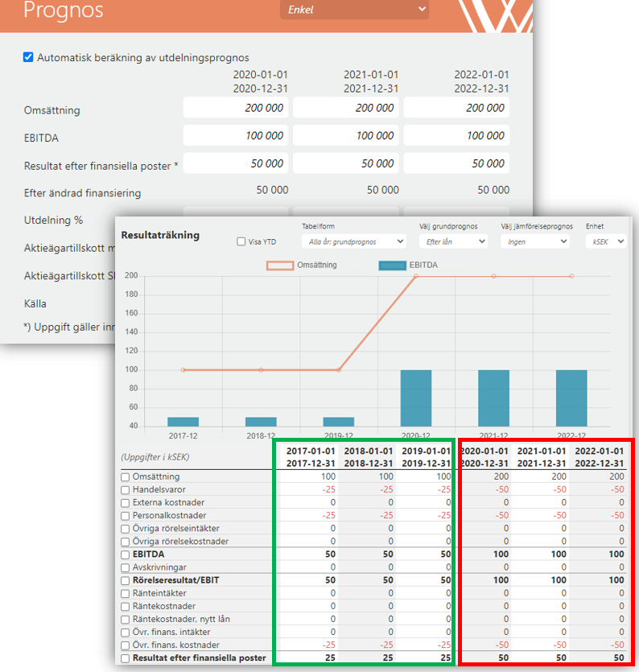639x672 pixels.
Task: Click the 2020-12 Omsättning line point
Action: [416, 276]
